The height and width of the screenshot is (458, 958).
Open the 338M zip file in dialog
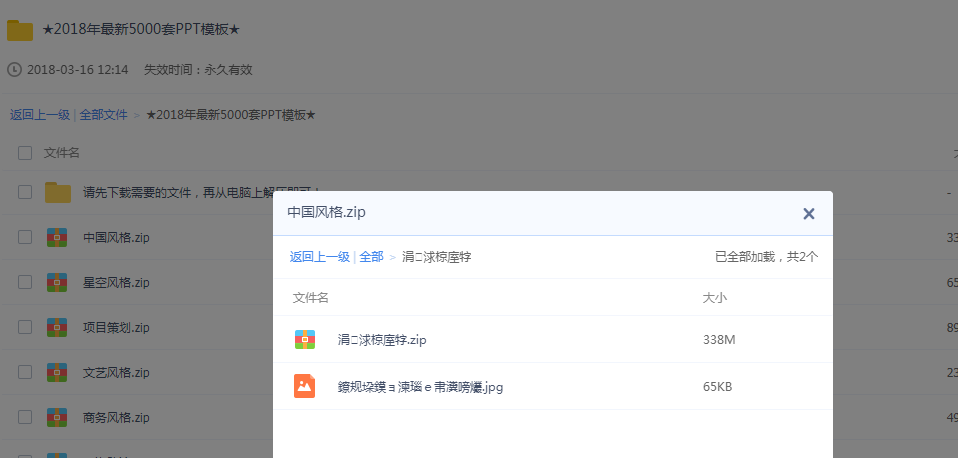click(382, 340)
